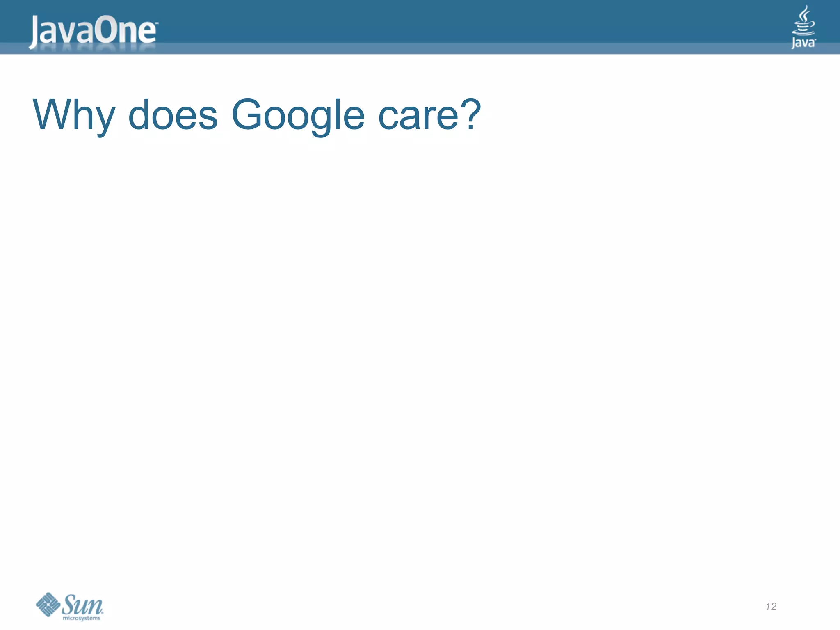Viewport: 840px width, 630px height.
Task: Click the slide number 12
Action: [x=771, y=607]
